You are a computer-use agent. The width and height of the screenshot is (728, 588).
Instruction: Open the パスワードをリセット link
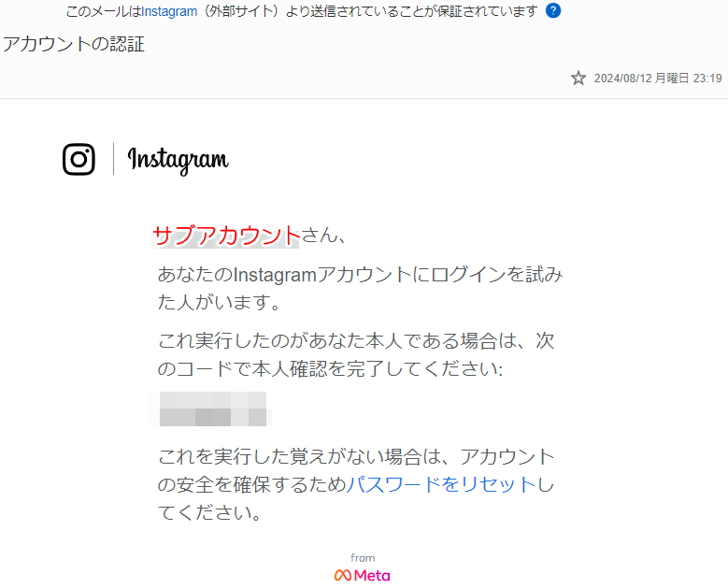(441, 485)
